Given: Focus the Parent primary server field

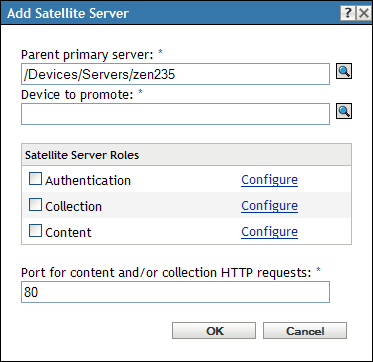Looking at the screenshot, I should click(x=175, y=74).
